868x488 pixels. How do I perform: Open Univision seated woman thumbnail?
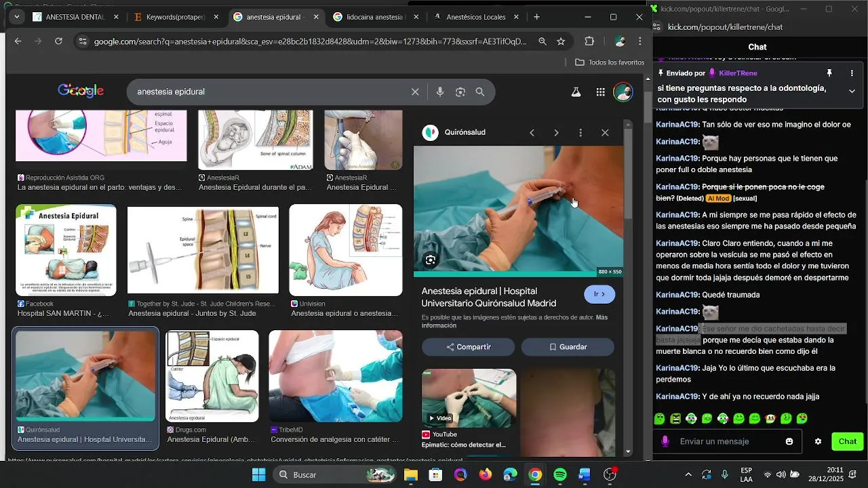pos(346,251)
